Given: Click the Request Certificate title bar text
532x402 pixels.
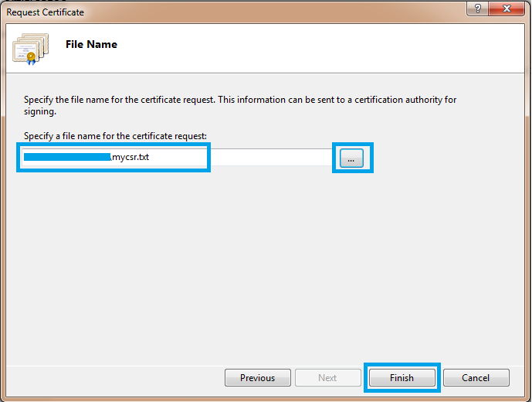Looking at the screenshot, I should pyautogui.click(x=46, y=12).
